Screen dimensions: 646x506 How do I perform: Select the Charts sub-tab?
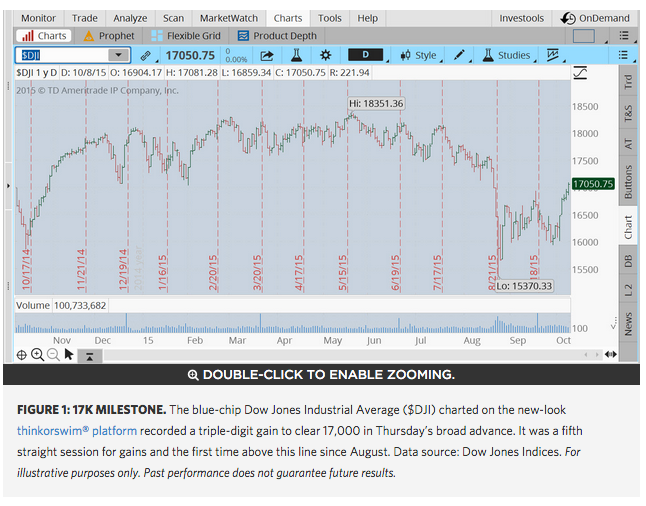coord(44,36)
